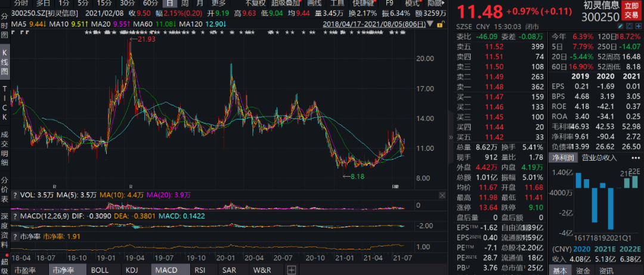
Task: Open the 不复权 adjustment dropdown
Action: coord(256,4)
